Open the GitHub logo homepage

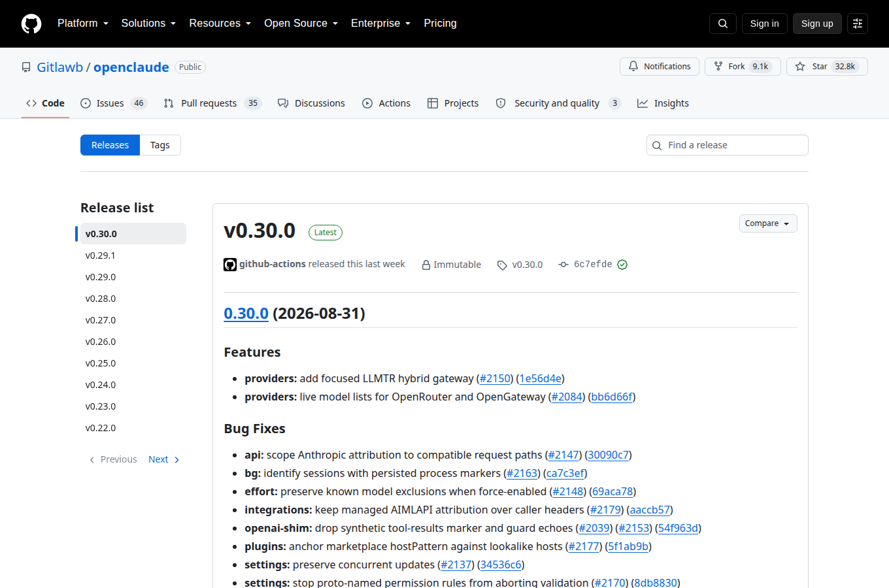point(31,24)
